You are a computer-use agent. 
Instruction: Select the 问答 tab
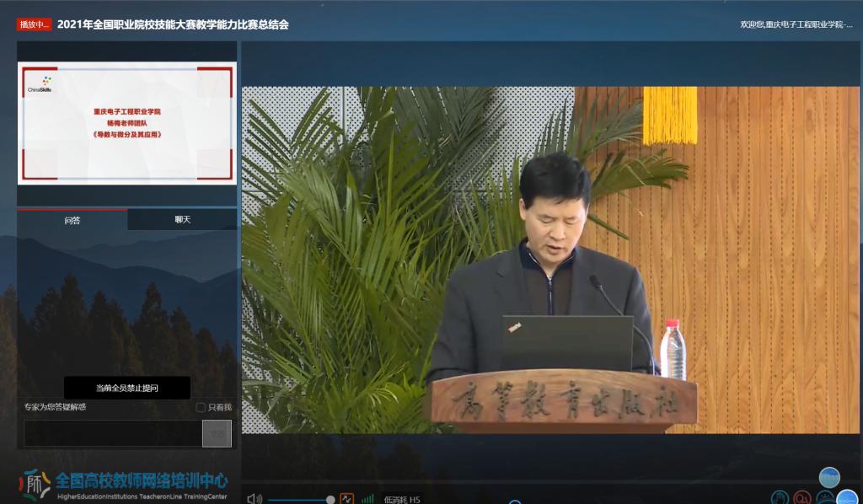pyautogui.click(x=72, y=220)
